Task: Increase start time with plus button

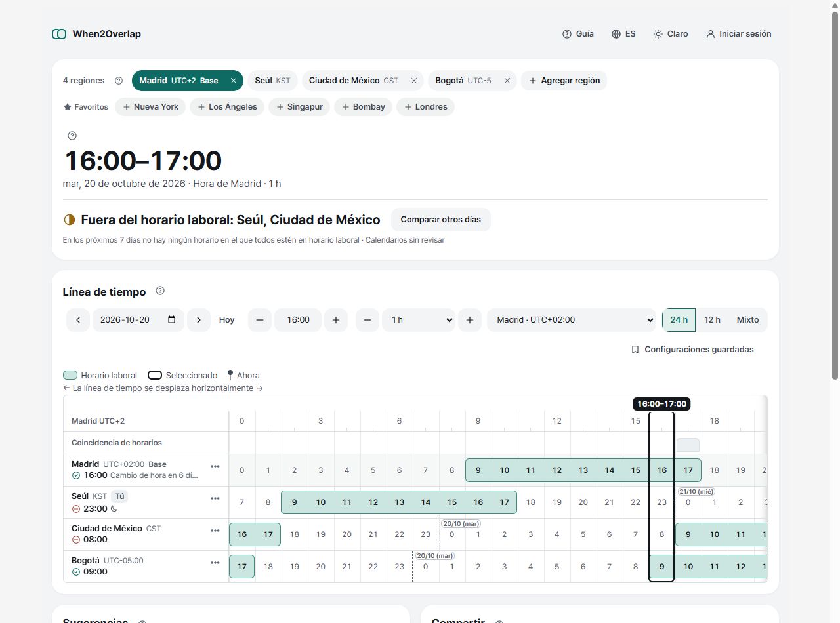Action: (336, 320)
